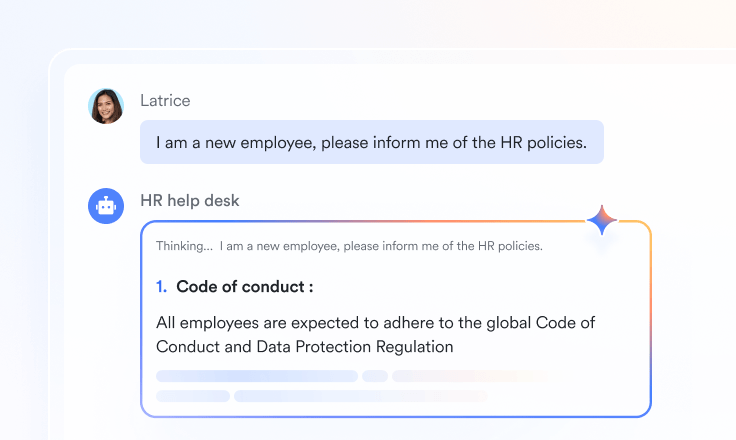Click the "Conduct and Data Protection Regulation" line
Screen dimensions: 736x440
(x=305, y=347)
